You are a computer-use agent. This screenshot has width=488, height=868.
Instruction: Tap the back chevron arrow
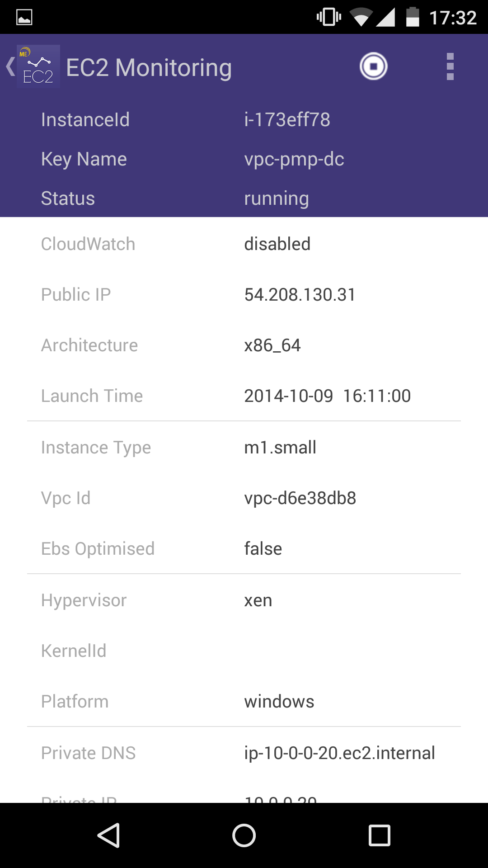point(10,66)
